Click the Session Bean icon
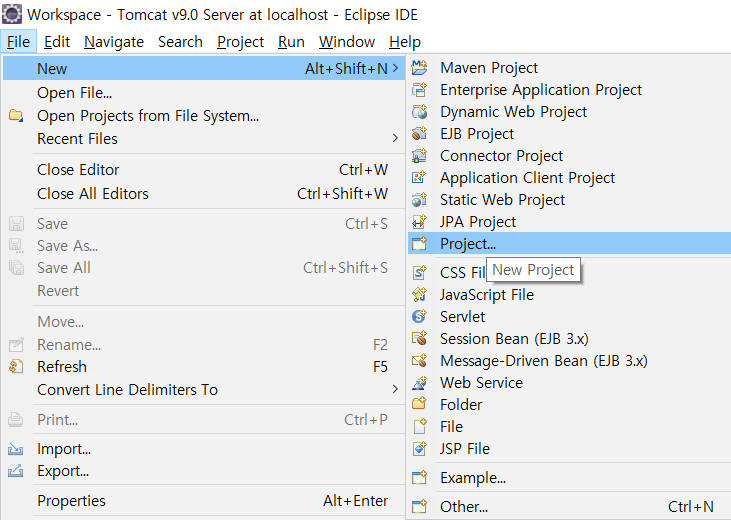Screen dimensions: 731x520 419,338
